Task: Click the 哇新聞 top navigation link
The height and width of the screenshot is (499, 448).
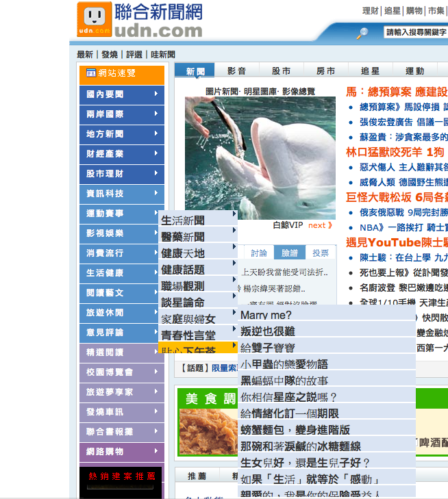Action: click(163, 55)
